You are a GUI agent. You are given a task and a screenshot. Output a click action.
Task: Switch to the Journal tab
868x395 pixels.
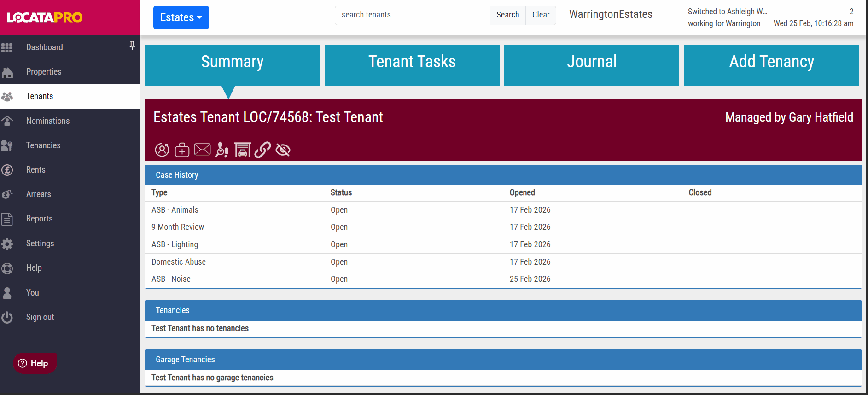592,65
